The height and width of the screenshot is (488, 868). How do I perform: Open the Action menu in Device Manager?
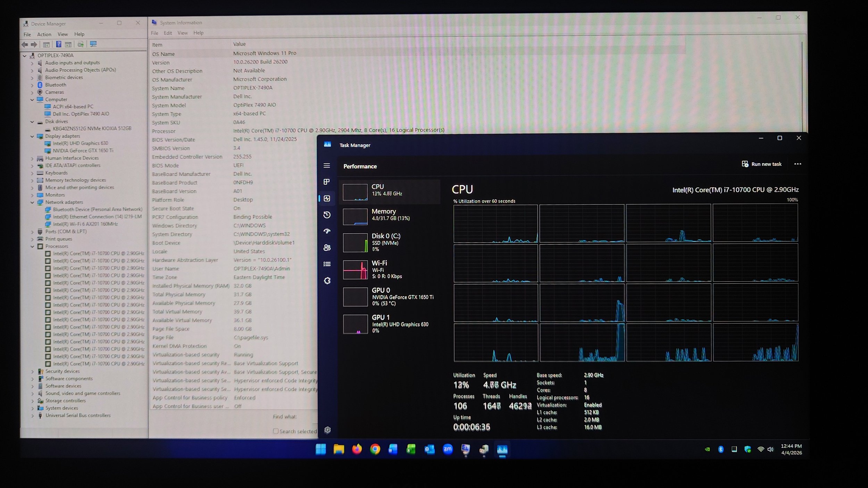point(44,34)
